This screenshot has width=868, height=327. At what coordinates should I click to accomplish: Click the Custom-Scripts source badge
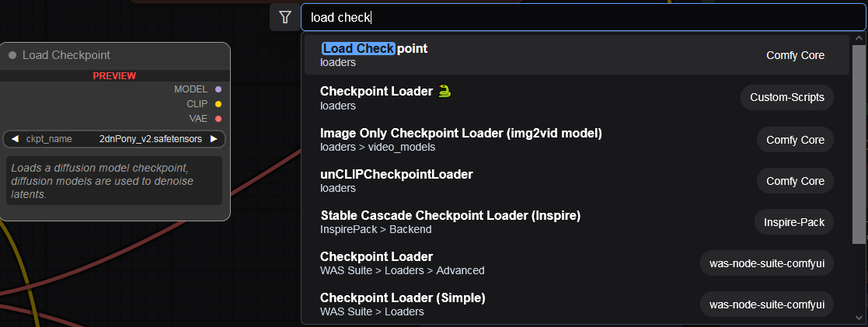786,97
